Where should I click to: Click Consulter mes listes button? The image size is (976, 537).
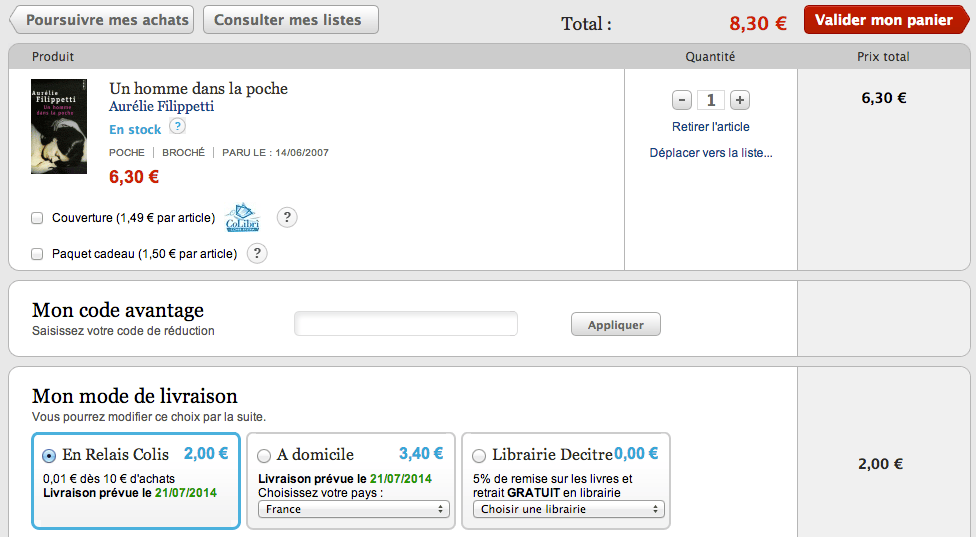291,20
